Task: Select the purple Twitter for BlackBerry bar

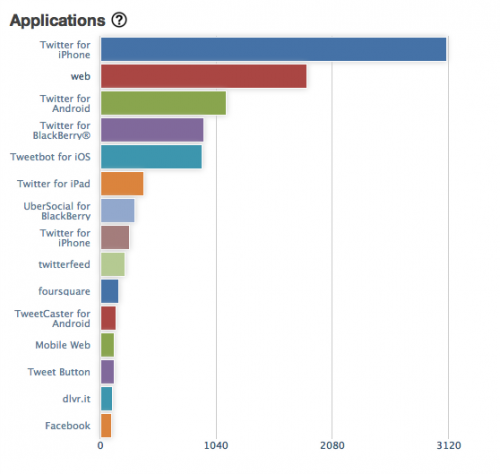Action: (152, 130)
